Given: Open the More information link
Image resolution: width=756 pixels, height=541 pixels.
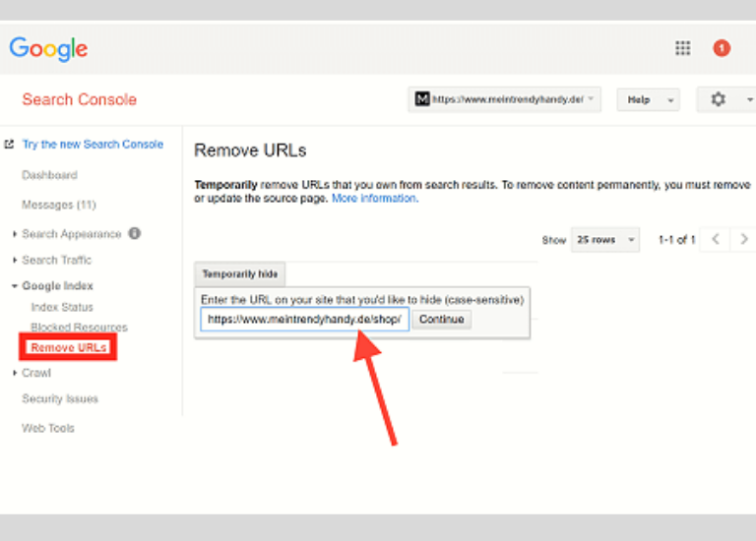Looking at the screenshot, I should coord(375,199).
